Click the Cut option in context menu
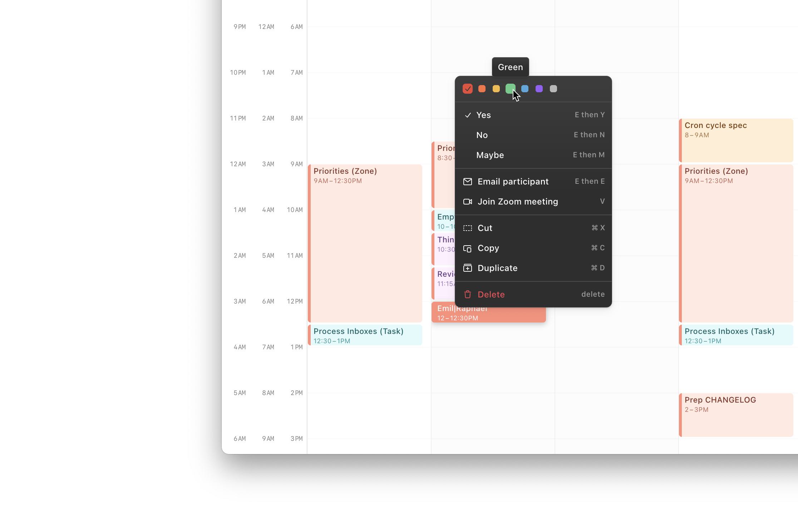798x532 pixels. point(484,227)
